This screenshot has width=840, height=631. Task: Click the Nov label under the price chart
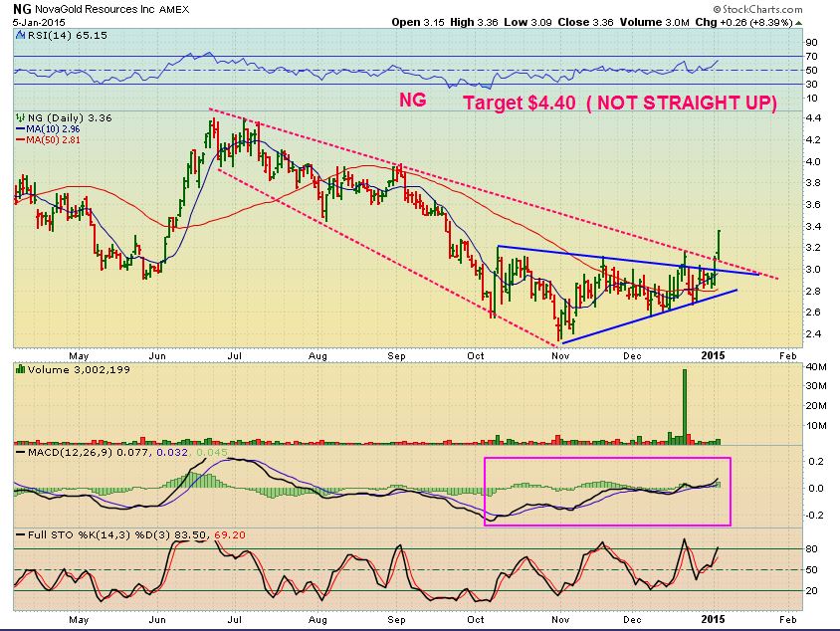[x=560, y=355]
